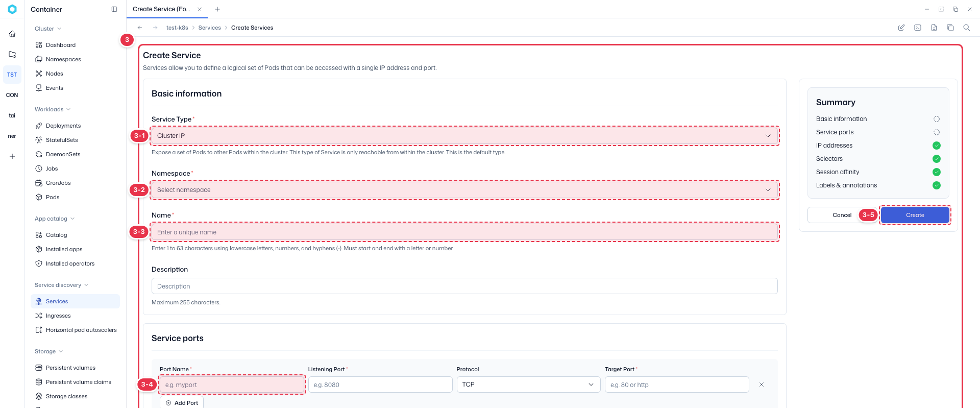Click the edit pencil icon in top toolbar
Screen dimensions: 980x408
(901, 28)
